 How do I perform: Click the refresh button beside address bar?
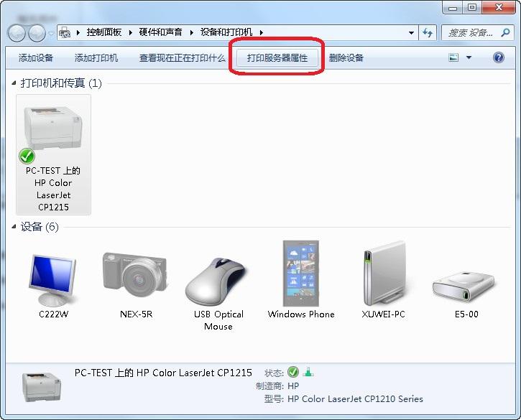click(x=428, y=33)
